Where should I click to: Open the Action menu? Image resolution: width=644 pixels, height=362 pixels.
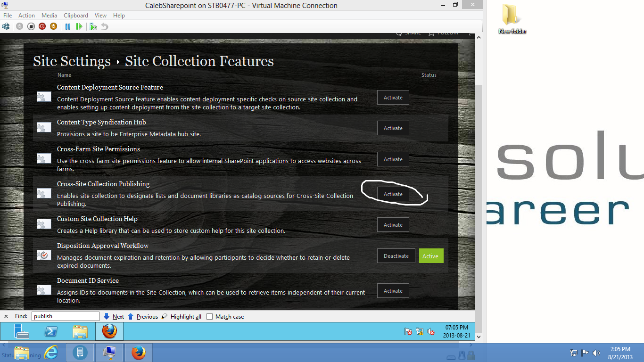(x=26, y=16)
